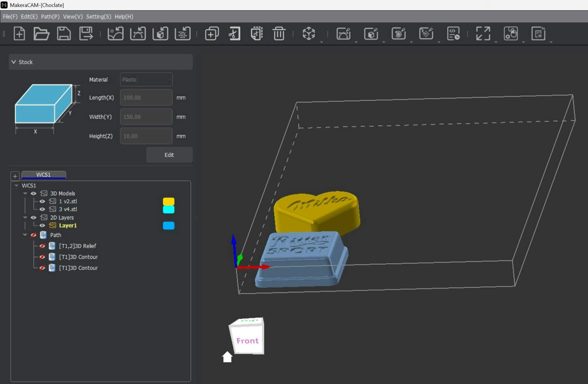Screen dimensions: 588x384
Task: Click the Import 3D model toolbar icon
Action: coord(160,34)
